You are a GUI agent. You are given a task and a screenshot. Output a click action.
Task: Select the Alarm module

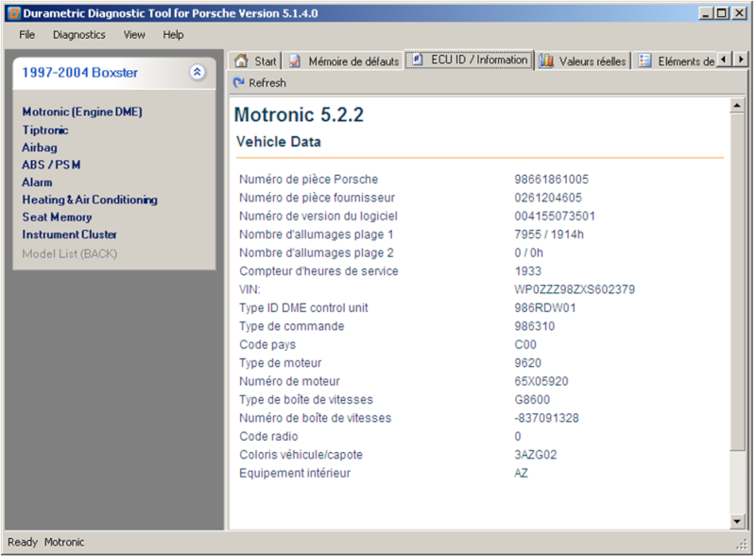pos(37,183)
